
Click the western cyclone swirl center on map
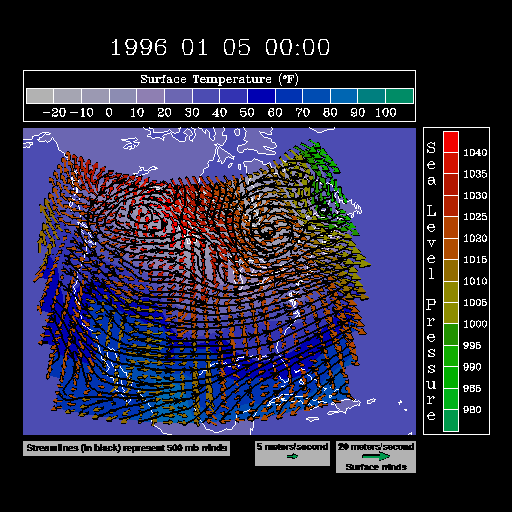pyautogui.click(x=146, y=217)
